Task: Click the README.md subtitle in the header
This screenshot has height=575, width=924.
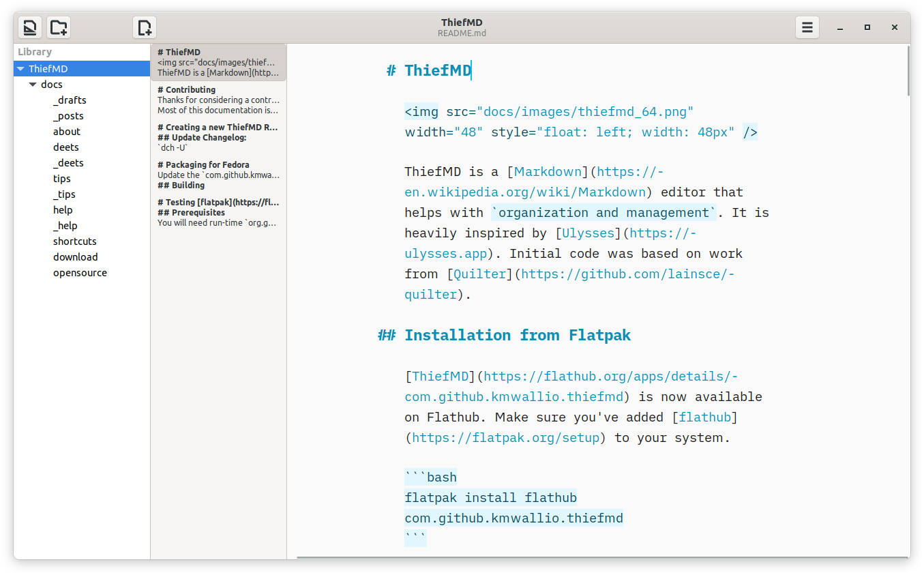Action: click(462, 33)
